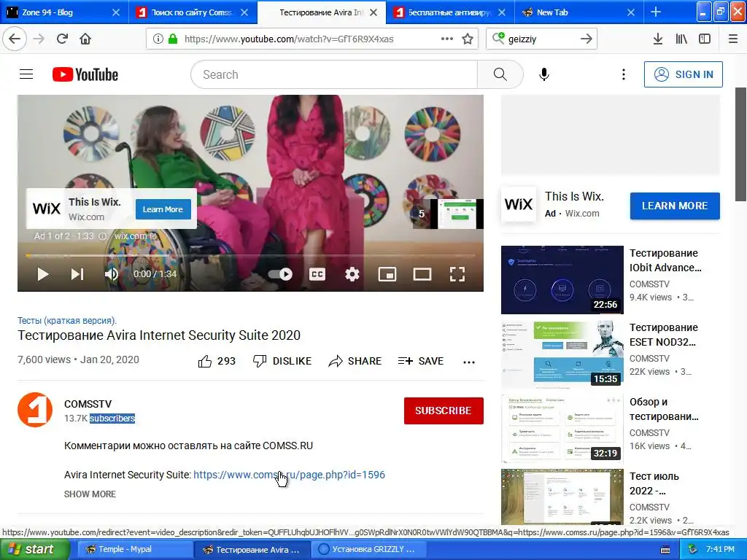Switch to Temple - Mypal taskbar window
Screen dimensions: 747x560
pos(135,550)
